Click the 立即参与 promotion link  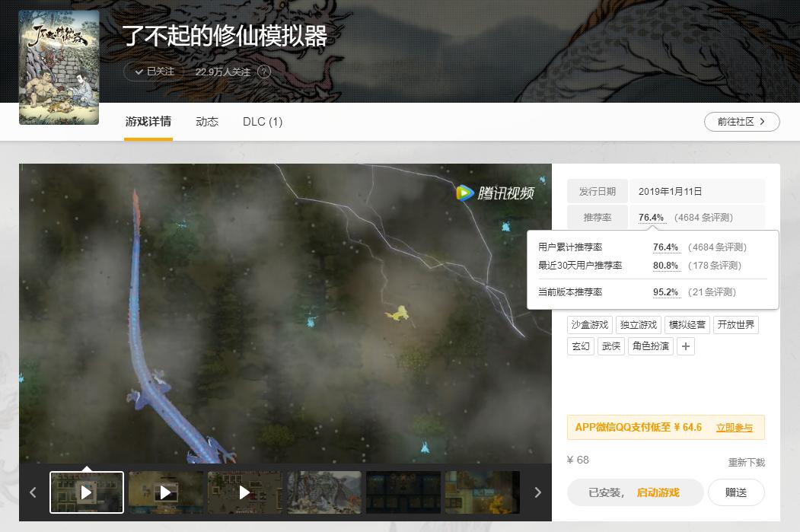[733, 427]
